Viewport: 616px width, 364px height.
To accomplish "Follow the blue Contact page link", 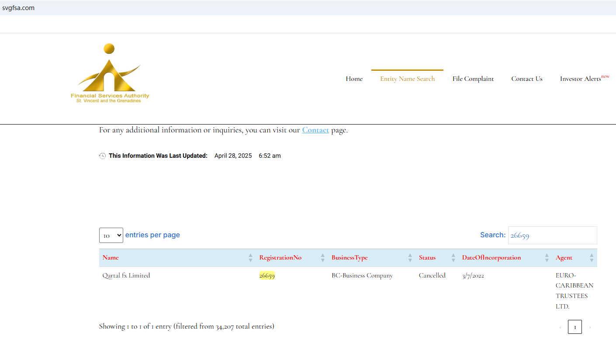I will pyautogui.click(x=315, y=130).
